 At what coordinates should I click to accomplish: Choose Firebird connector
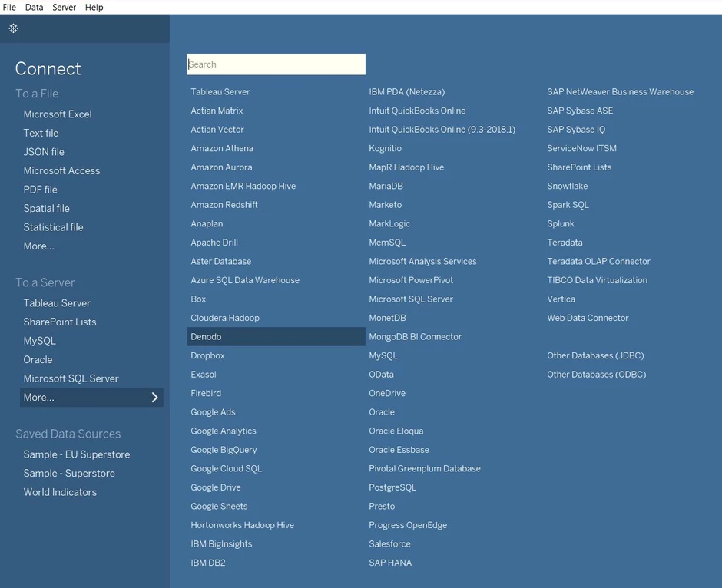pos(206,393)
